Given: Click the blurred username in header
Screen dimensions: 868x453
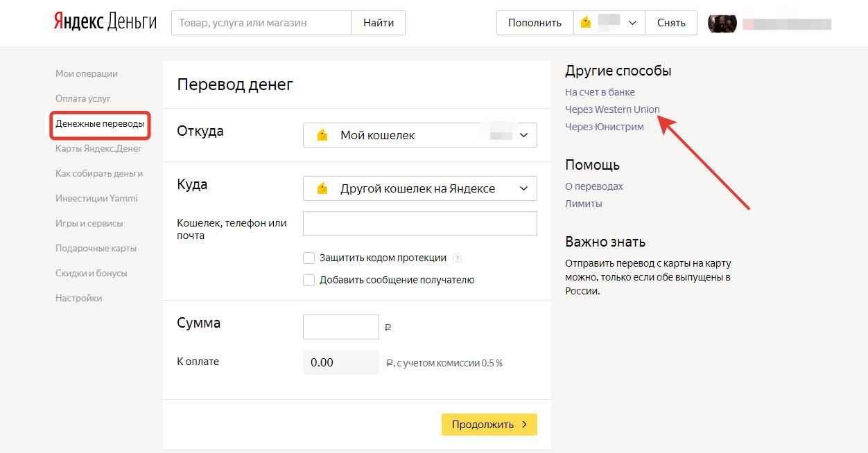Looking at the screenshot, I should pos(787,24).
